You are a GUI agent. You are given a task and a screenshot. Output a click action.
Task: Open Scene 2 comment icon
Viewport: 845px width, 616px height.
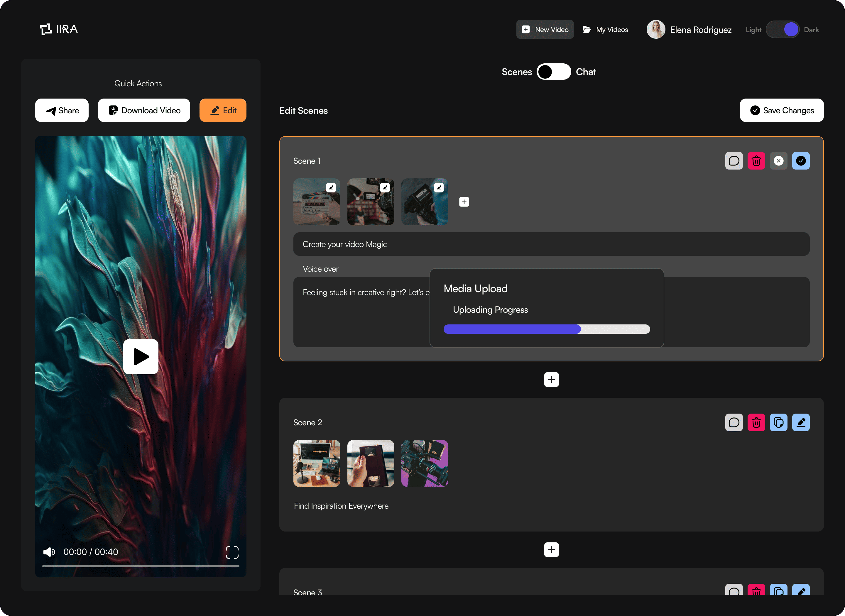click(x=734, y=422)
